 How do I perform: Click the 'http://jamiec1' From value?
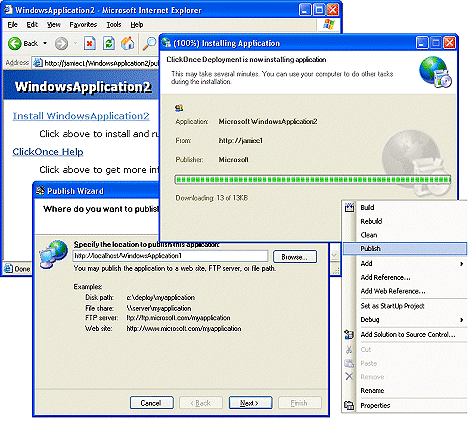tap(241, 141)
